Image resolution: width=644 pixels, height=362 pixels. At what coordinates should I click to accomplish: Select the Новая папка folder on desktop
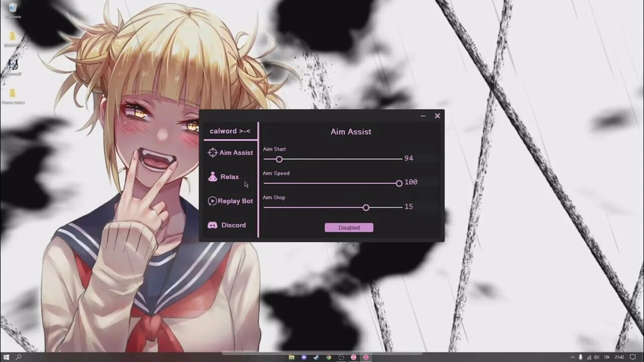[13, 96]
